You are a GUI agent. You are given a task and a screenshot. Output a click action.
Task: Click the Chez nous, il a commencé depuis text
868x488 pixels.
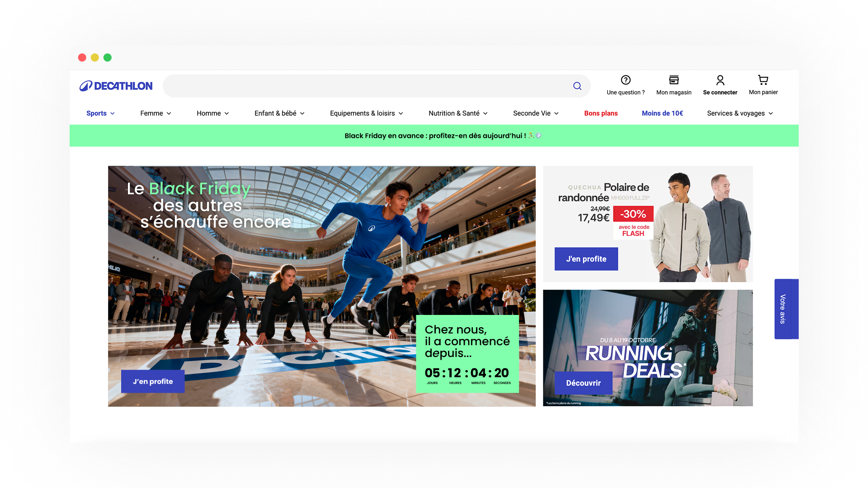click(x=467, y=342)
